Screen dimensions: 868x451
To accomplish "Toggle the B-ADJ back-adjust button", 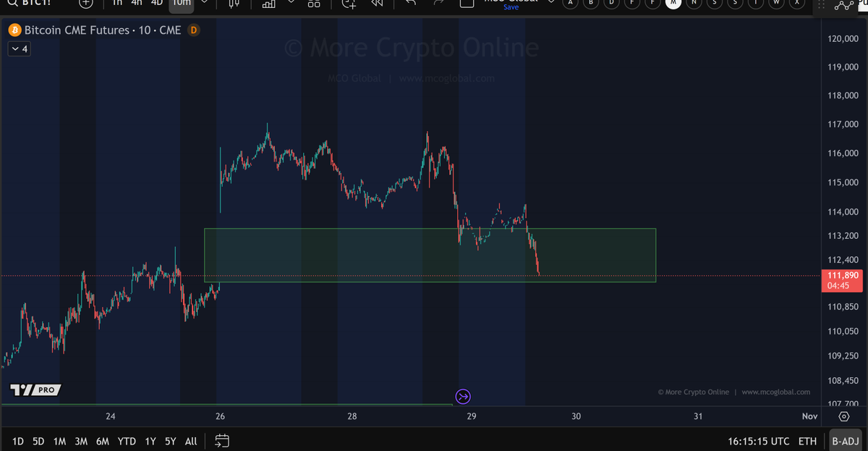I will [x=844, y=441].
